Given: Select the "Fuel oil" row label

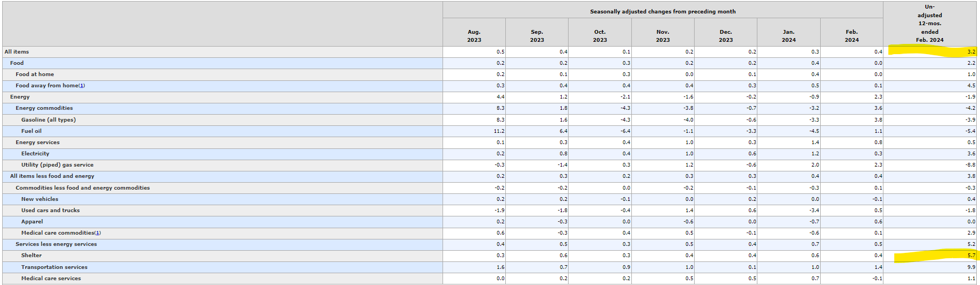Looking at the screenshot, I should coord(31,131).
